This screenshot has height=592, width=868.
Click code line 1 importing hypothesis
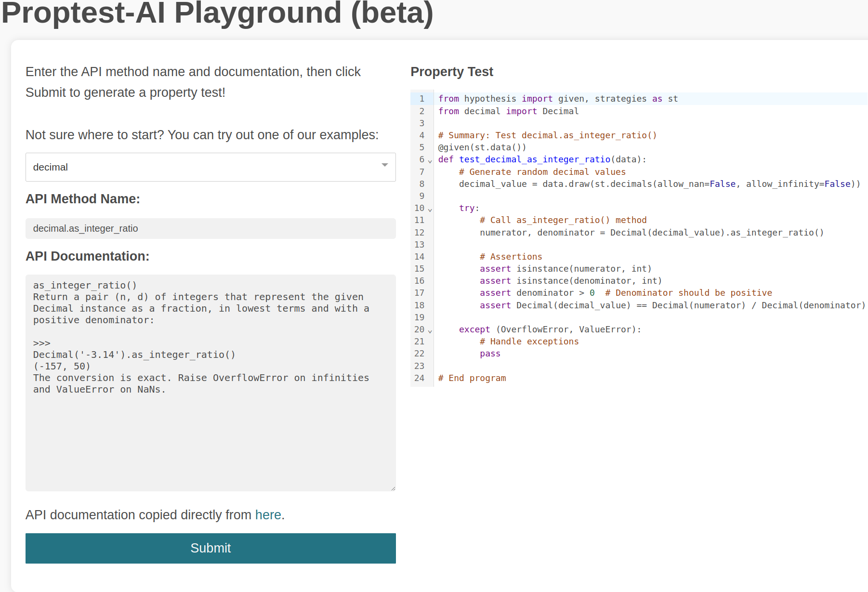[558, 99]
